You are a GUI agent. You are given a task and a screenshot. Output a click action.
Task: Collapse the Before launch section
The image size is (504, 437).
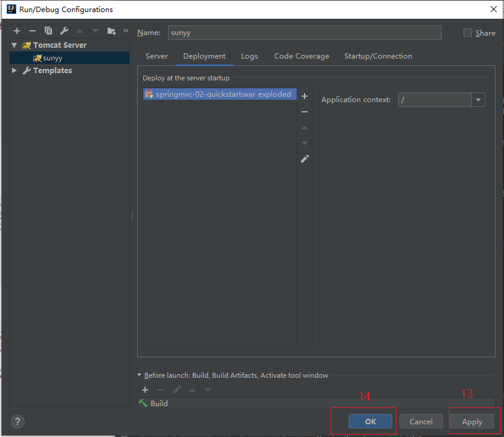[140, 375]
